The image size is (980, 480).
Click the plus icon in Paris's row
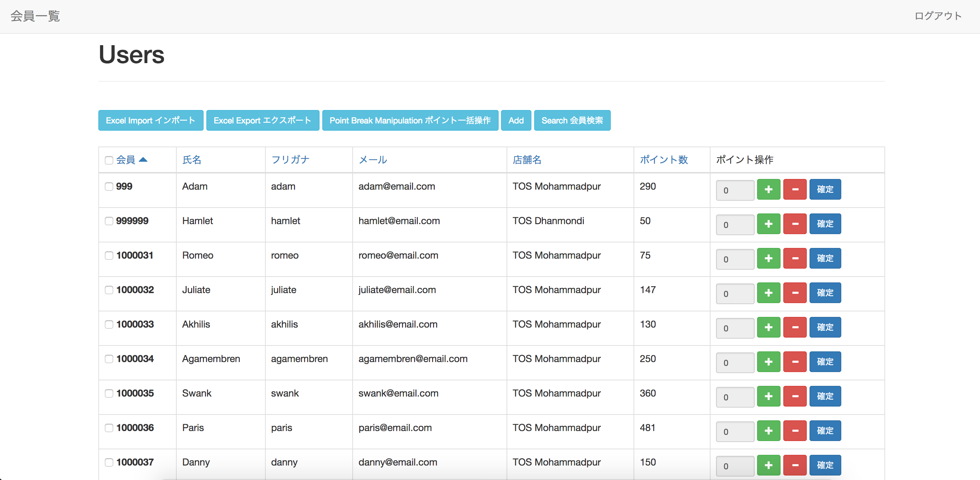pos(768,431)
